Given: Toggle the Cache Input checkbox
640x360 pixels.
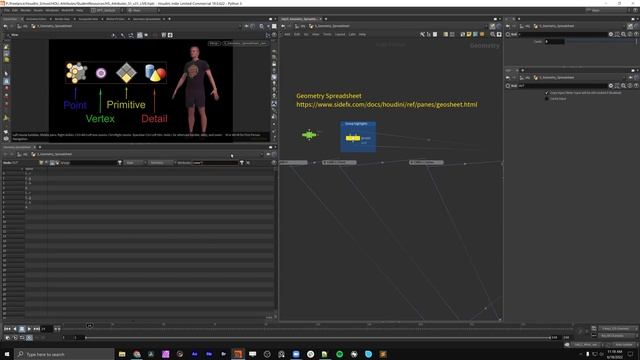Looking at the screenshot, I should point(547,99).
